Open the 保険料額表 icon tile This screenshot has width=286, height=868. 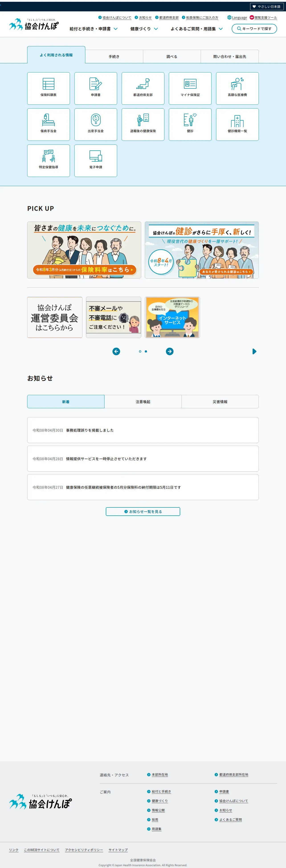tap(49, 88)
